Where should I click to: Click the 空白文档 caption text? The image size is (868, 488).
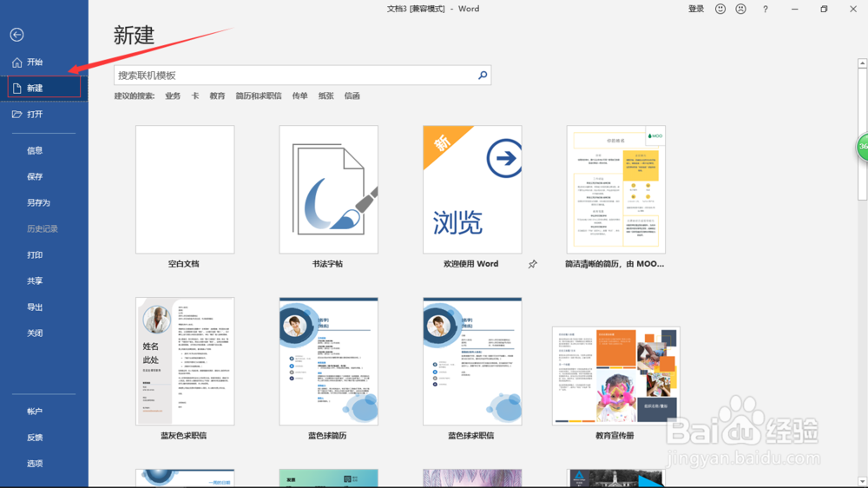(x=184, y=264)
